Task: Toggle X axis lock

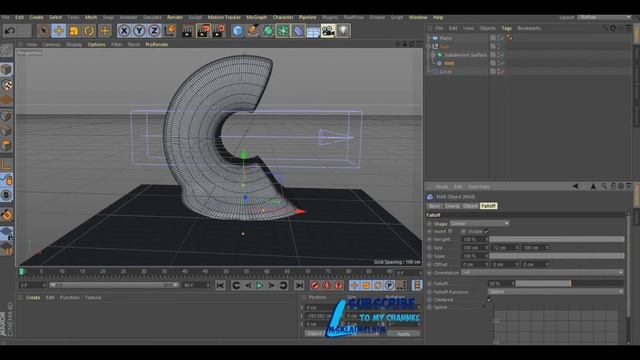Action: pos(124,31)
